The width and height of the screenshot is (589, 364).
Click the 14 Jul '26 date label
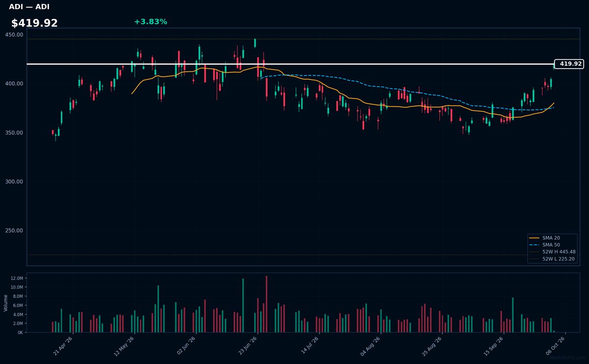point(310,345)
